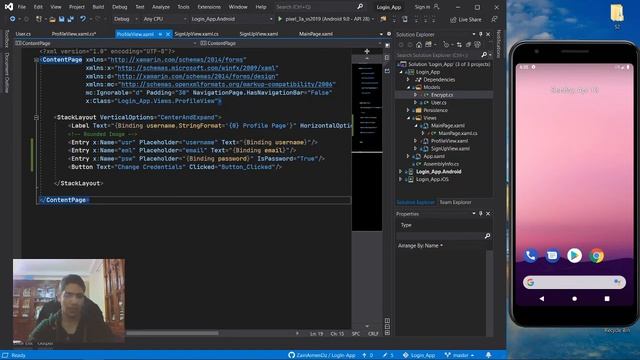Open the Debug configuration dropdown
This screenshot has height=360, width=640.
pyautogui.click(x=125, y=19)
